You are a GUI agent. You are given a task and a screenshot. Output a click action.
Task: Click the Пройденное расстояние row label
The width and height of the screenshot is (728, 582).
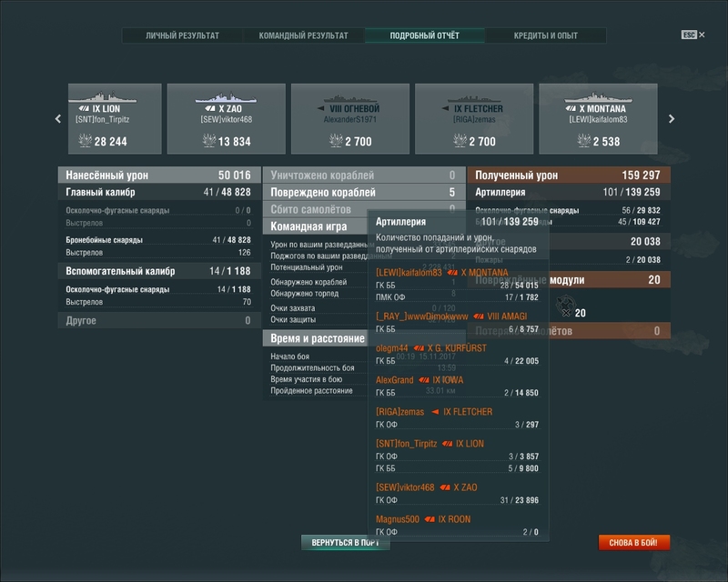[311, 391]
